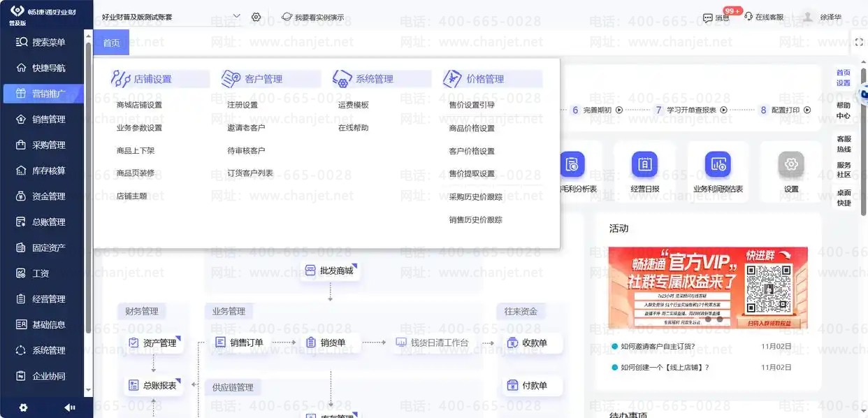Open the 经营日报 app icon
The height and width of the screenshot is (418, 868).
(644, 164)
